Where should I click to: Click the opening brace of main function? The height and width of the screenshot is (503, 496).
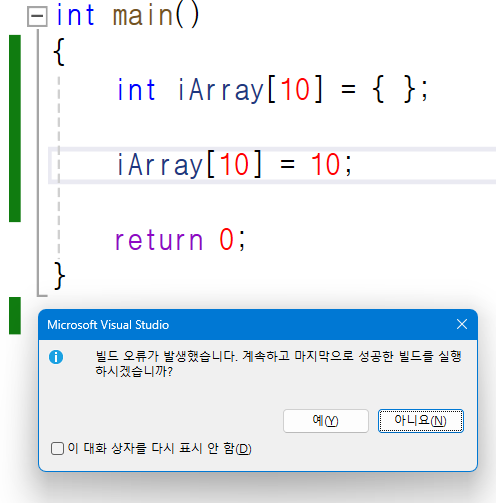coord(59,52)
